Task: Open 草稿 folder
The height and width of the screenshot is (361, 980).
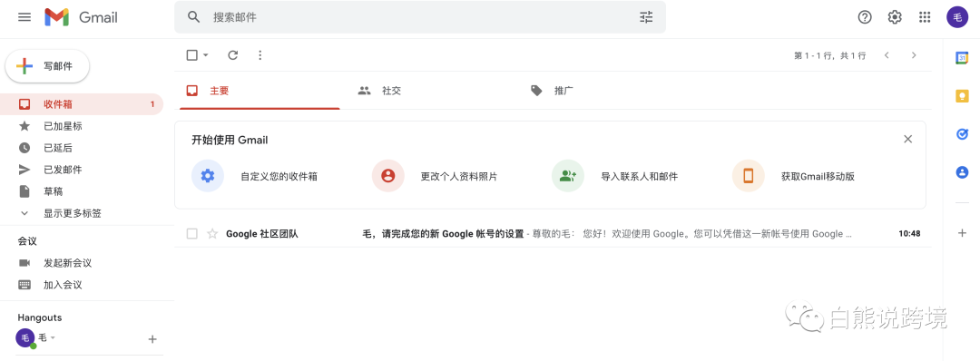Action: (82, 191)
